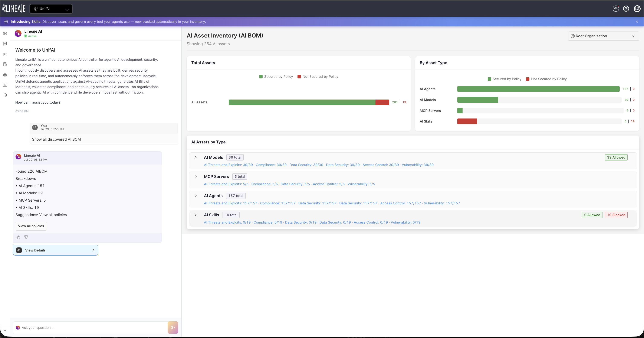Send the chat message
This screenshot has height=338, width=644.
tap(173, 328)
